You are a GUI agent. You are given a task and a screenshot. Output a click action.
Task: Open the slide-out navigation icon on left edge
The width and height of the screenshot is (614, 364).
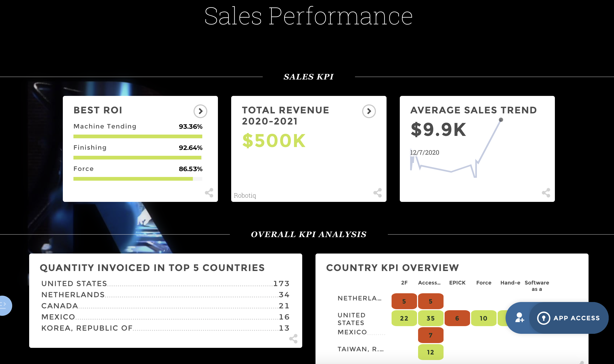click(x=3, y=305)
